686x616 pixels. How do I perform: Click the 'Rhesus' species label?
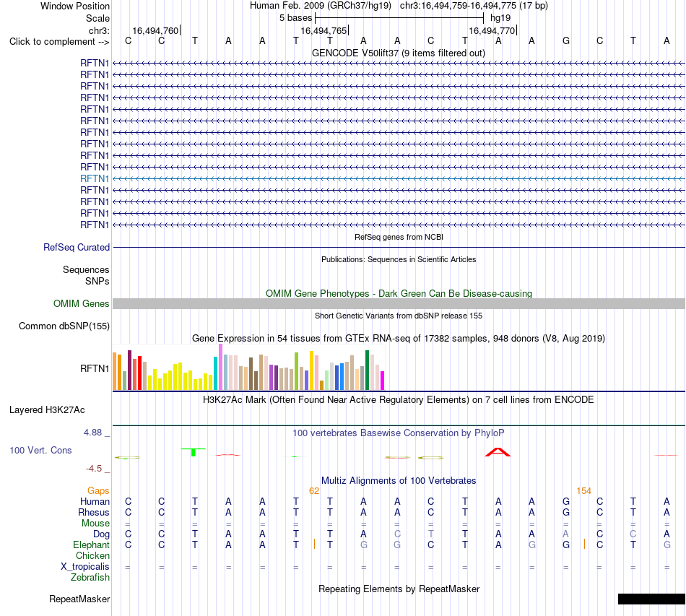[x=94, y=512]
